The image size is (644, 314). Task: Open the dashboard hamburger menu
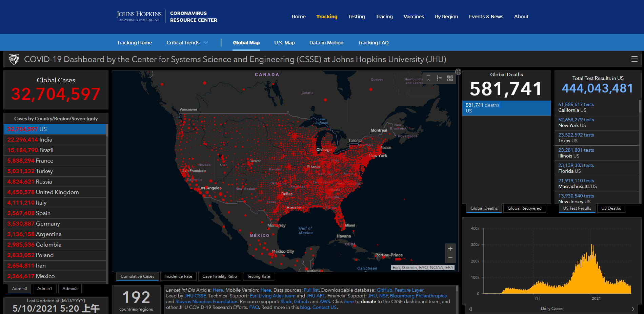point(634,59)
